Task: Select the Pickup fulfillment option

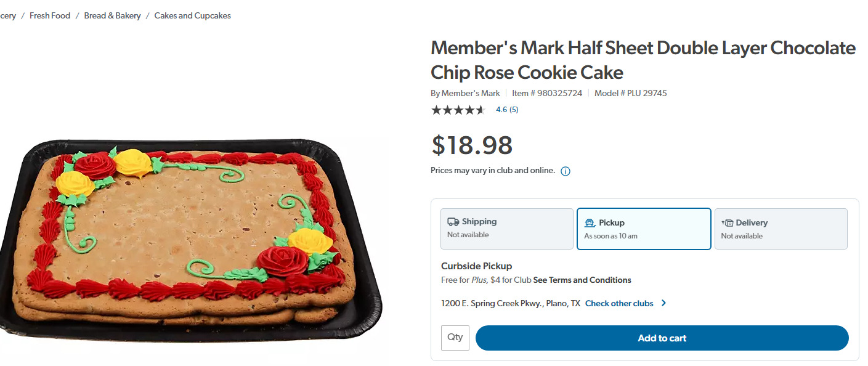Action: coord(644,229)
